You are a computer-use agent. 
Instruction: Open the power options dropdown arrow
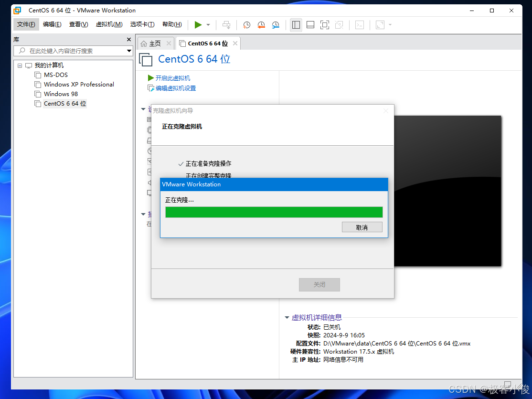click(x=208, y=25)
